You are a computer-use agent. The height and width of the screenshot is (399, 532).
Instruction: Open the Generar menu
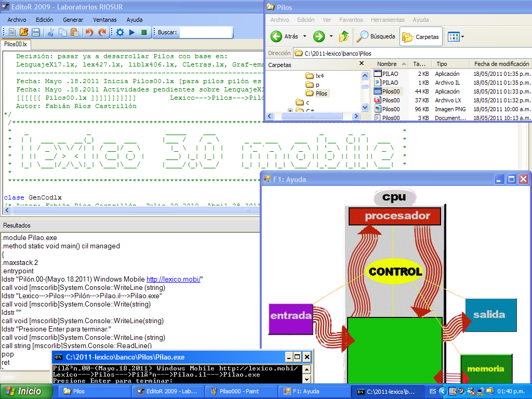(73, 20)
